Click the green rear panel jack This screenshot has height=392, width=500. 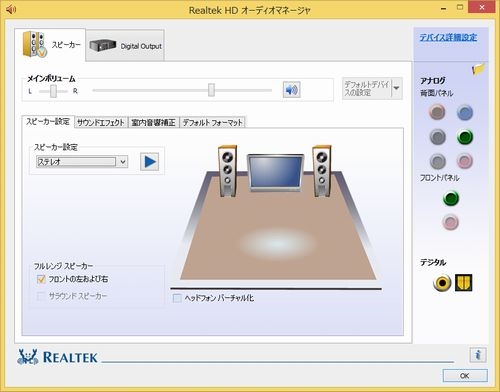pos(465,137)
